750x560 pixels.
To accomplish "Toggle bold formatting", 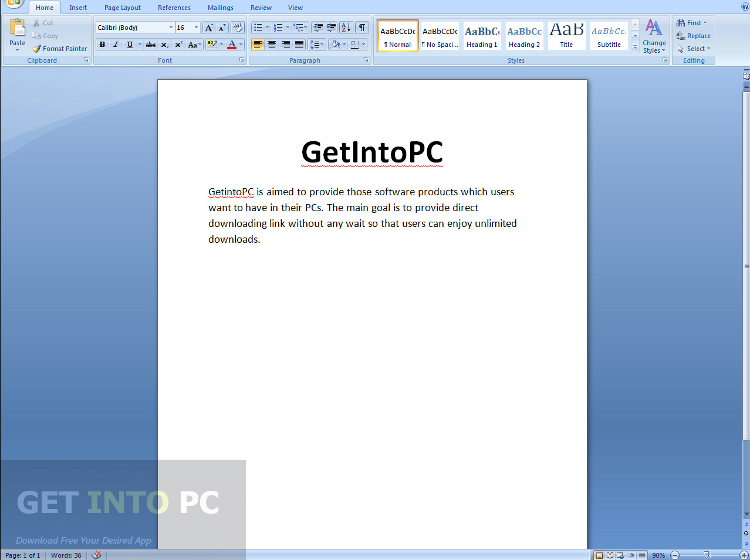I will 103,45.
